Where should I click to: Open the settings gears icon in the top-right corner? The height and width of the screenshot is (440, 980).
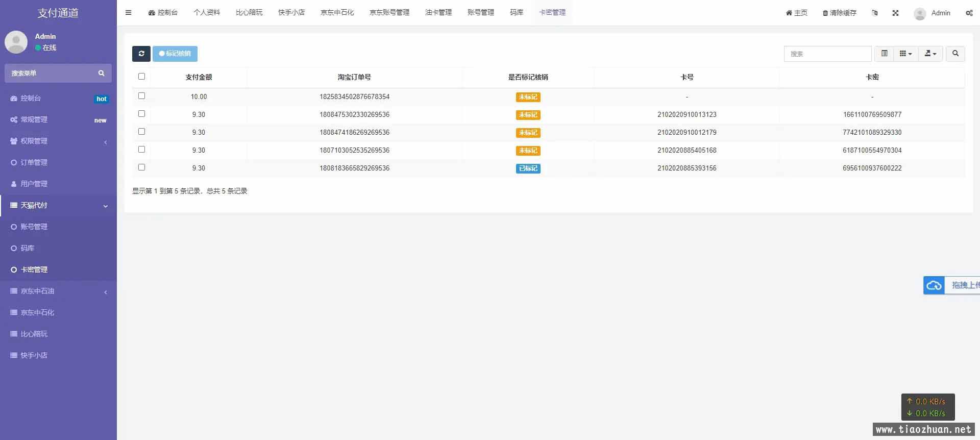pos(969,13)
